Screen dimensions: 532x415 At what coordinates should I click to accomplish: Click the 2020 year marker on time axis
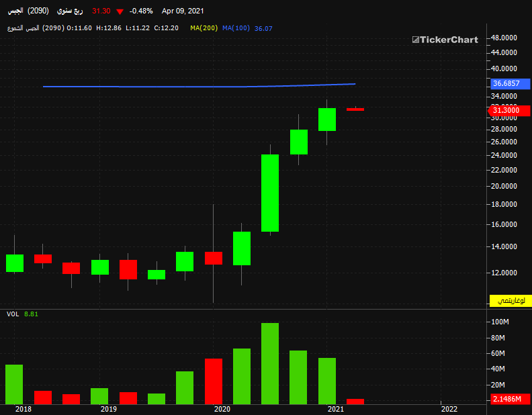tap(222, 409)
